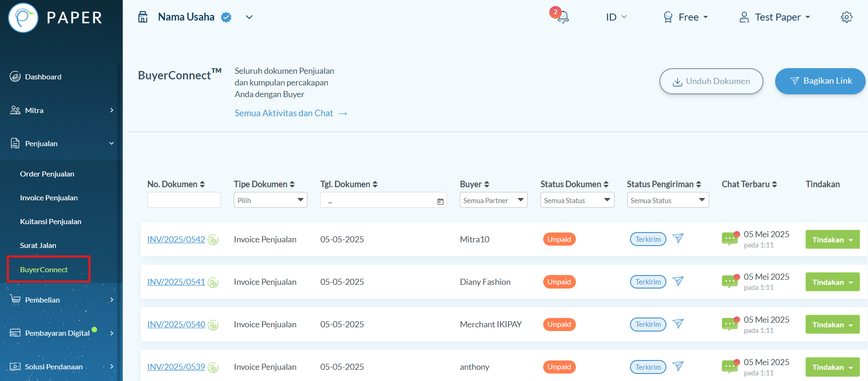Expand Solusi Pendanaan sidebar menu
Screen dimensions: 868x381
(61, 367)
